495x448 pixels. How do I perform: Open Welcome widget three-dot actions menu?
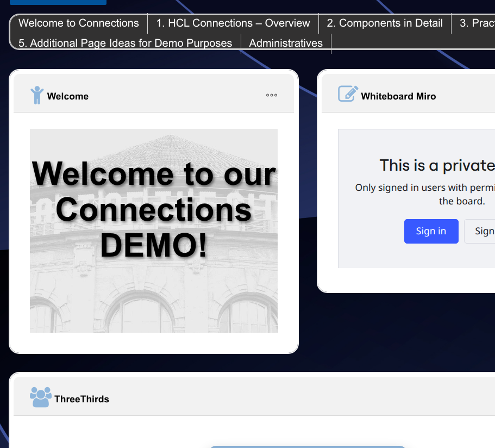[272, 95]
